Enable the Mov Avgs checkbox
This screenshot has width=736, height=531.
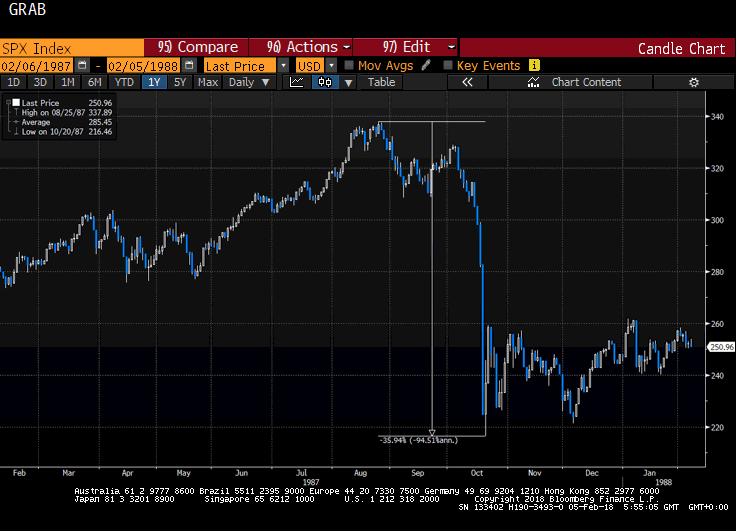point(349,65)
